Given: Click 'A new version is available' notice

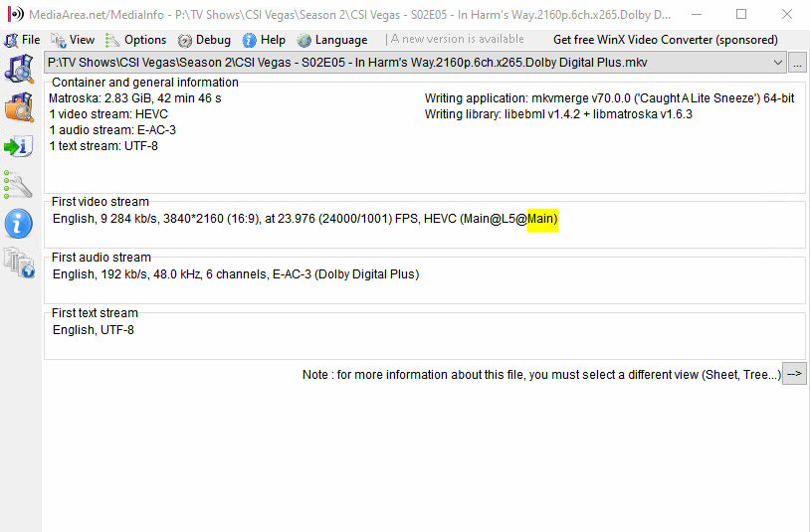Looking at the screenshot, I should (x=457, y=39).
